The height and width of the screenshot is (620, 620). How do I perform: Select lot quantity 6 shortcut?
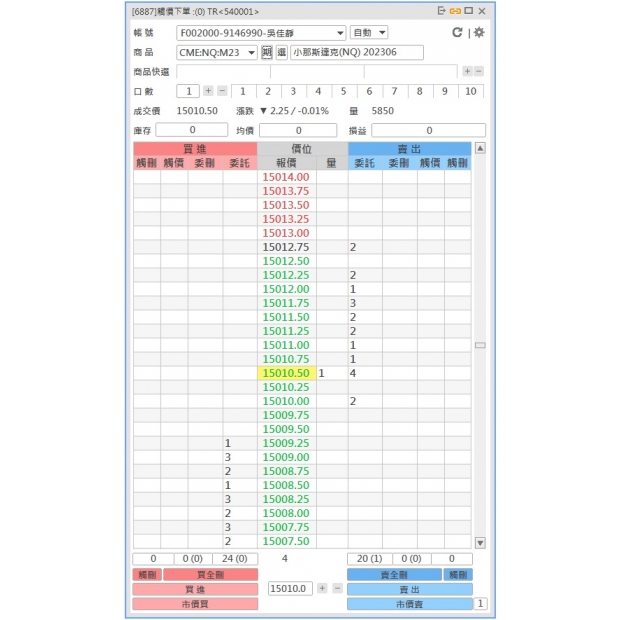369,91
